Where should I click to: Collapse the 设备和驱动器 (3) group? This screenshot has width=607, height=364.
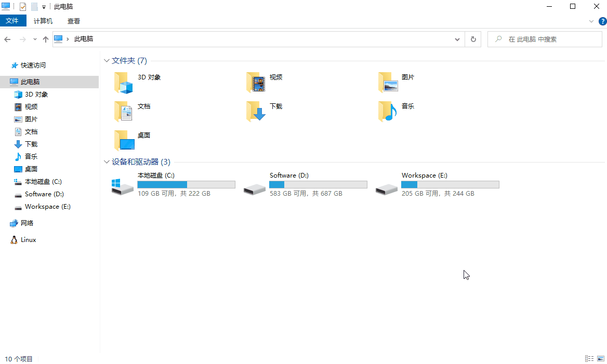click(x=107, y=162)
